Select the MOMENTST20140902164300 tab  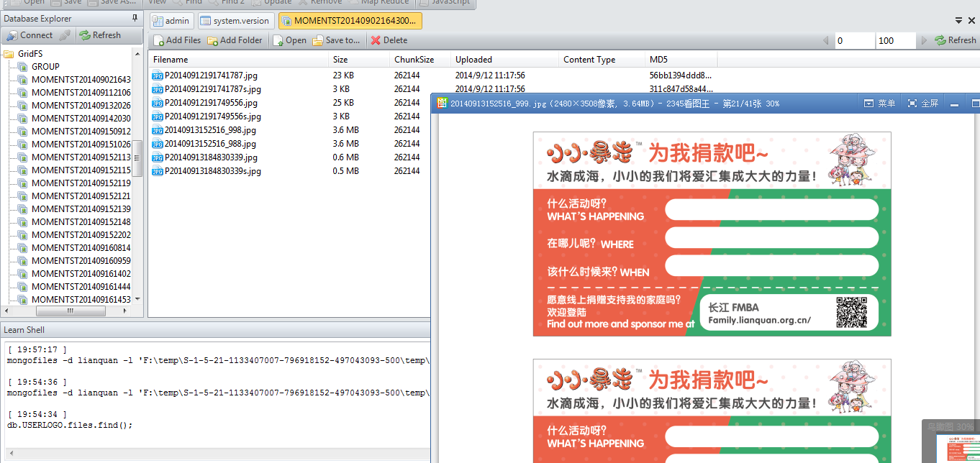point(350,21)
